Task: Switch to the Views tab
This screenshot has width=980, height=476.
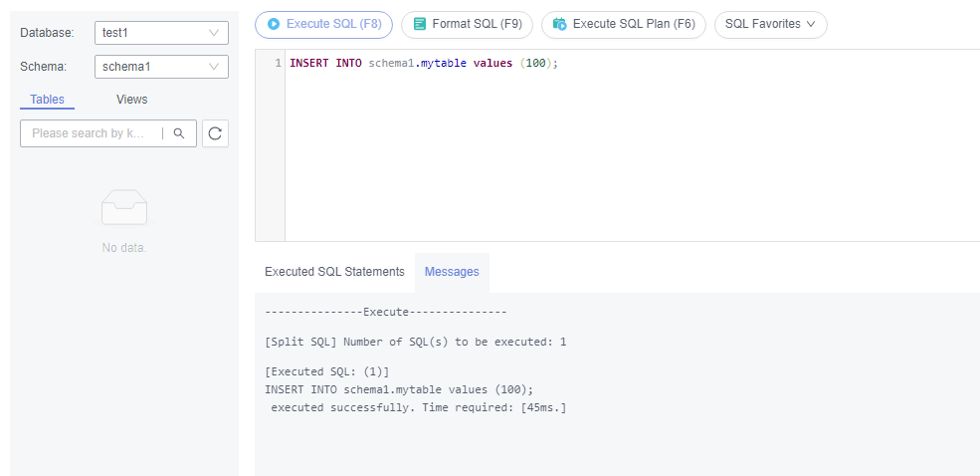Action: (x=132, y=100)
